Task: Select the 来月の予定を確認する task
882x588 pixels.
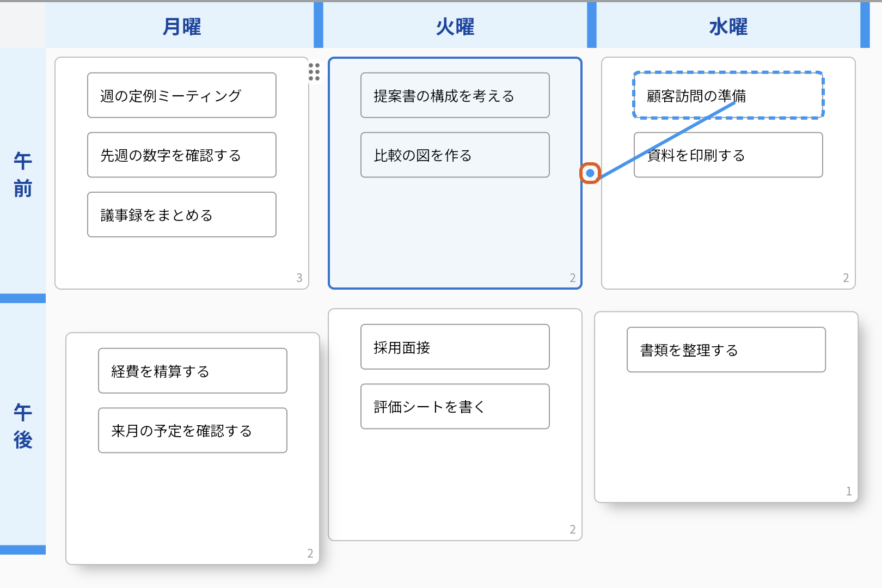Action: coord(193,431)
